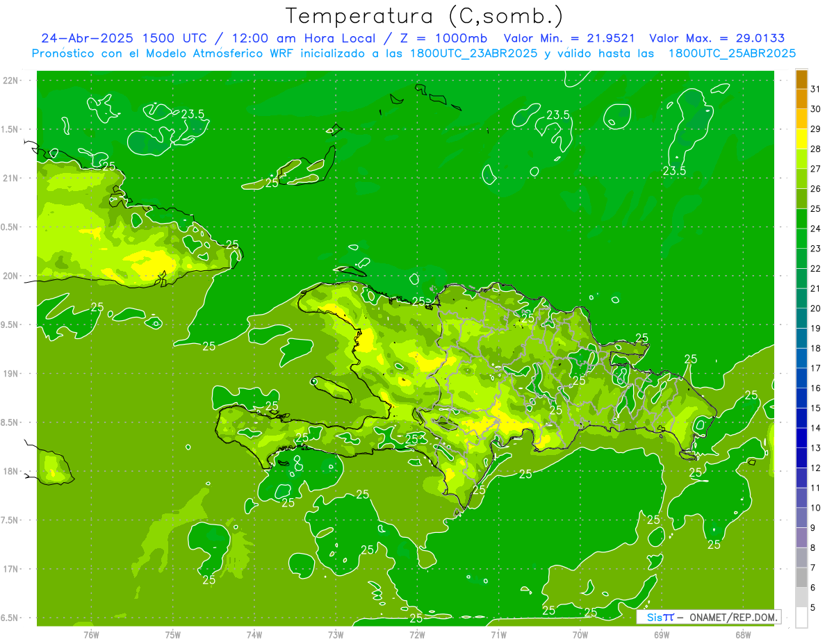The width and height of the screenshot is (834, 644).
Task: Click the 70W longitude axis label
Action: (580, 635)
